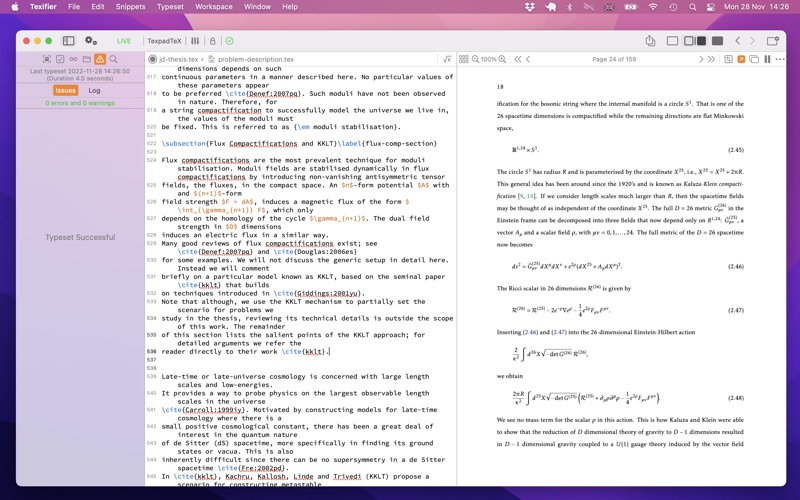
Task: Open Control Center in menu bar
Action: 711,7
